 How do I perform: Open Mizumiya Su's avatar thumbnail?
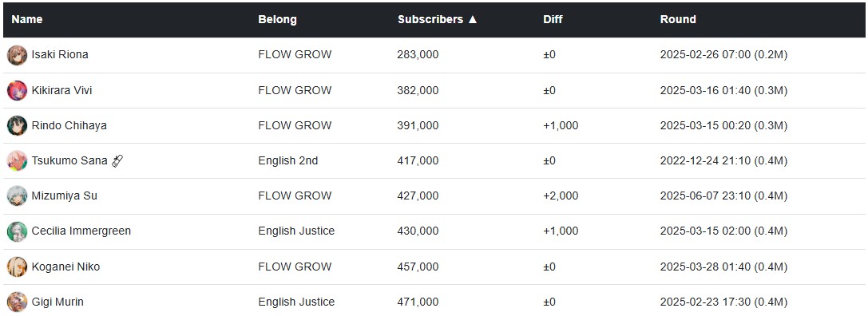pyautogui.click(x=17, y=196)
